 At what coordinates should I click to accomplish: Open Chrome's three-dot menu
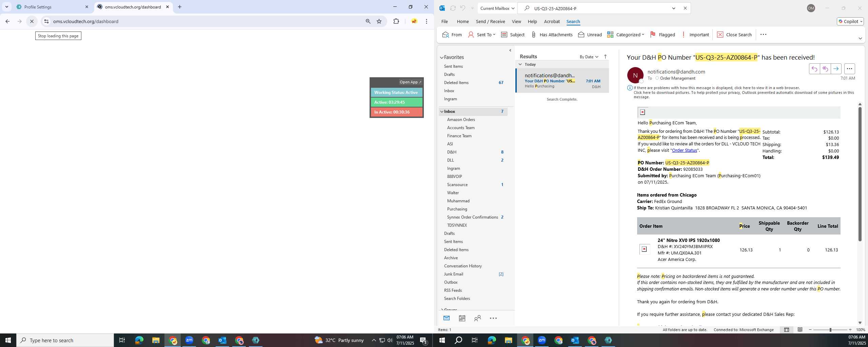[427, 21]
